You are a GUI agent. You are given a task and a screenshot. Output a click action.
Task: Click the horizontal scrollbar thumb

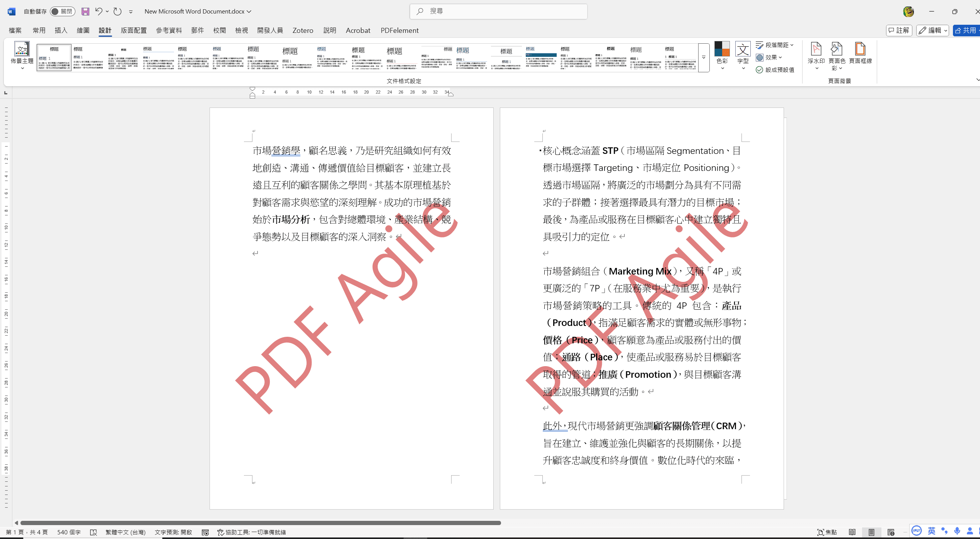click(261, 523)
